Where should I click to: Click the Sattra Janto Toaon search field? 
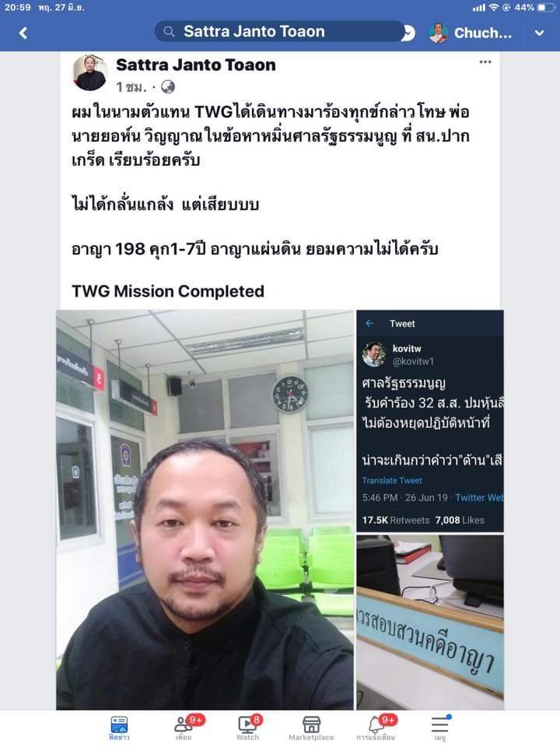click(279, 32)
